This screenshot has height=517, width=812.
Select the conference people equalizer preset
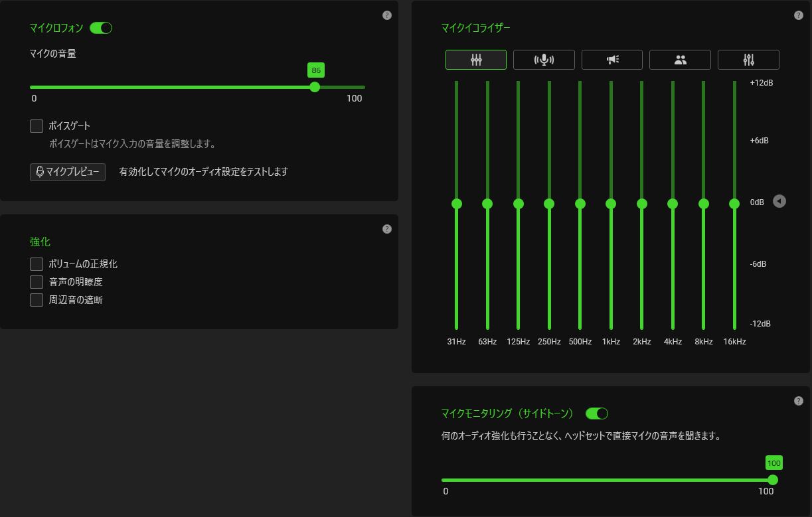[x=680, y=60]
